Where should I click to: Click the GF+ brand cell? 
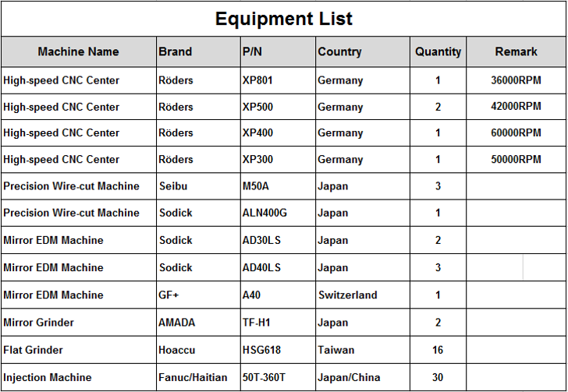point(170,295)
